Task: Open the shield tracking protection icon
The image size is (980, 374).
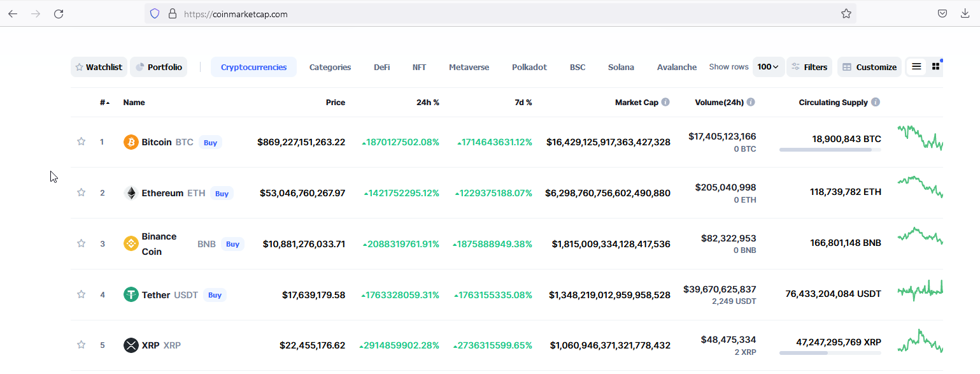Action: click(155, 13)
